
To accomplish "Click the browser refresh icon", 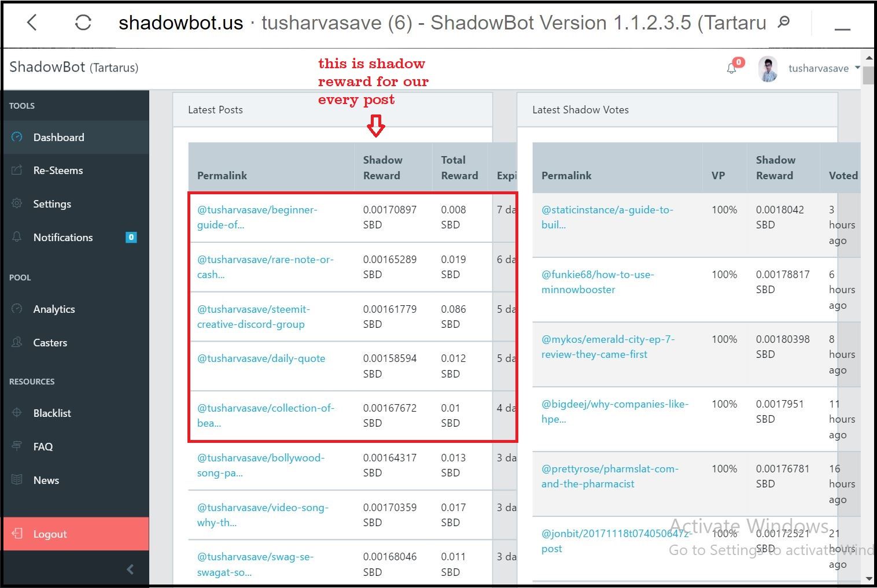I will [x=83, y=22].
